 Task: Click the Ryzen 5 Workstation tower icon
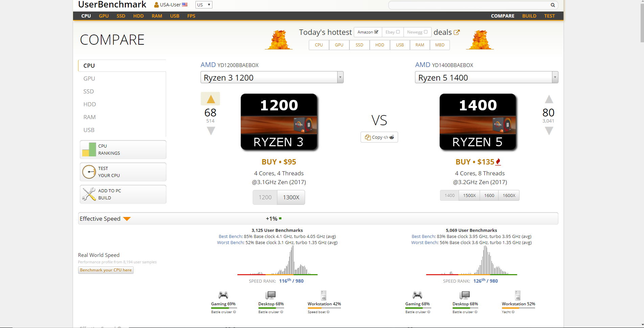coord(518,295)
